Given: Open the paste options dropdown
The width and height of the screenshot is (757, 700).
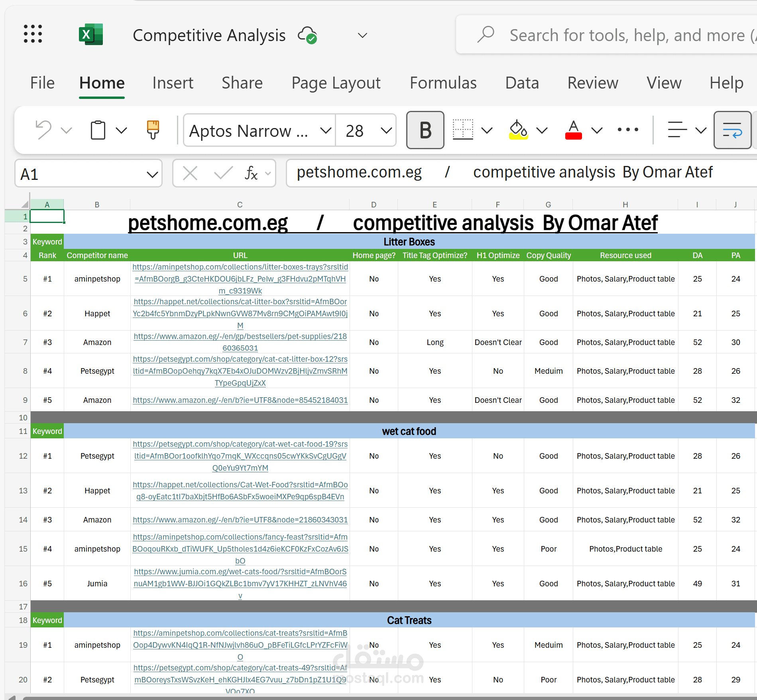Looking at the screenshot, I should tap(121, 130).
